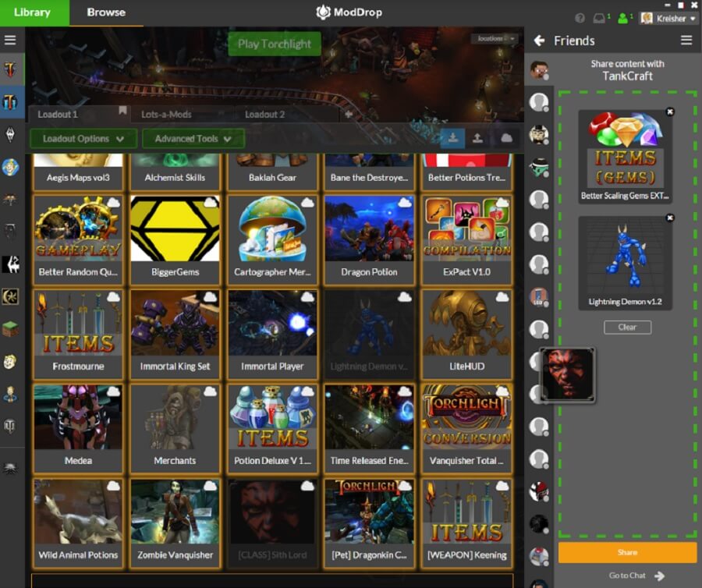This screenshot has width=702, height=588.
Task: Click the bookmark icon on Loadout 1 tab
Action: click(x=122, y=111)
